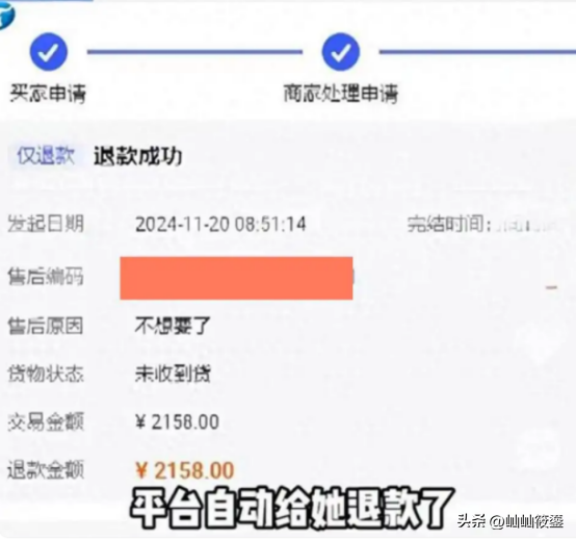Click the blue logo icon at top-left corner
Viewport: 576px width, 541px height.
tap(6, 15)
